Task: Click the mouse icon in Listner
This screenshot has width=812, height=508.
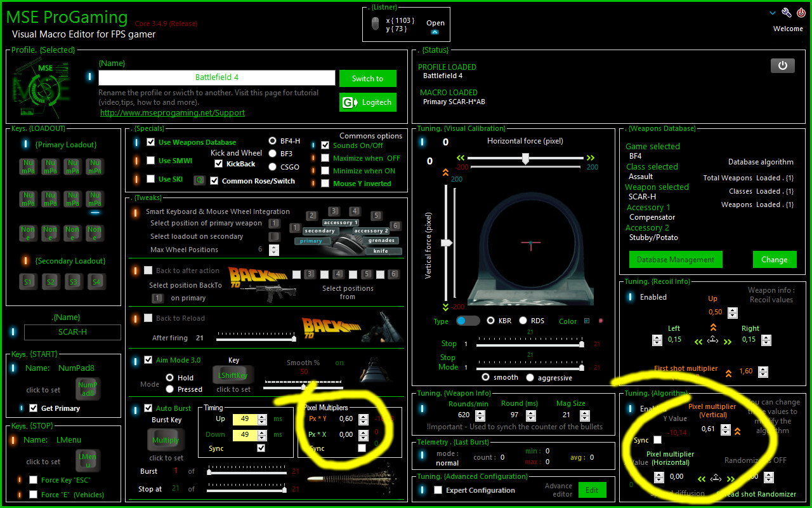Action: 376,24
